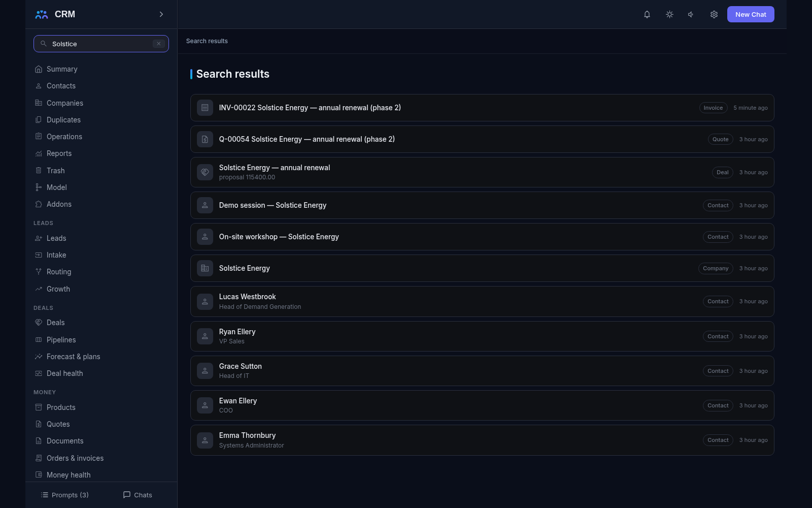Open Grace Sutton contact result
Image resolution: width=812 pixels, height=508 pixels.
click(x=482, y=371)
